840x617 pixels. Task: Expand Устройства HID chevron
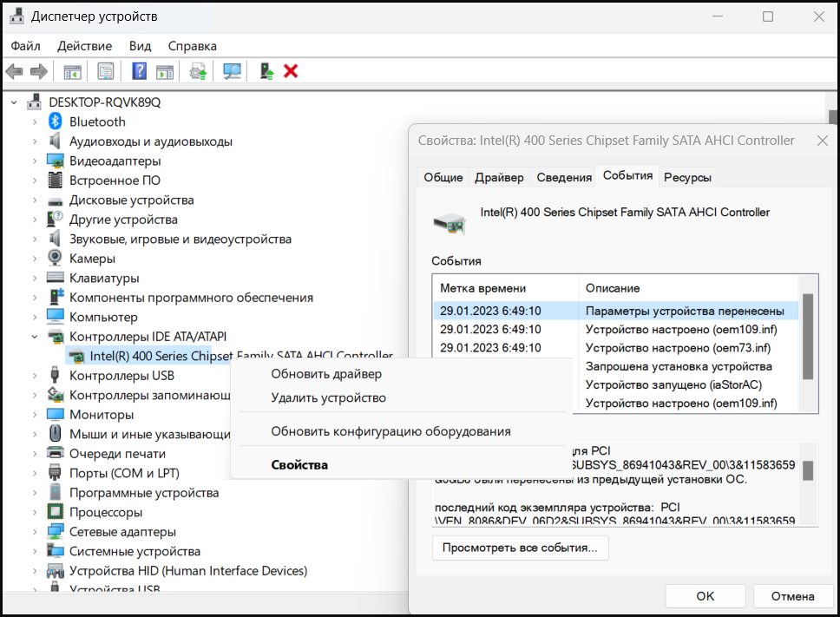(x=35, y=571)
